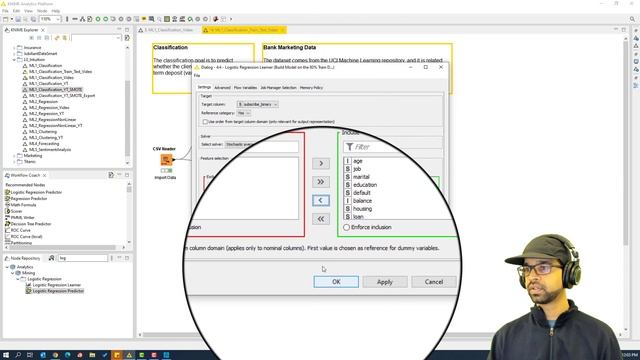Viewport: 640px width, 360px height.
Task: Click the magnified Cancel button
Action: [x=434, y=282]
